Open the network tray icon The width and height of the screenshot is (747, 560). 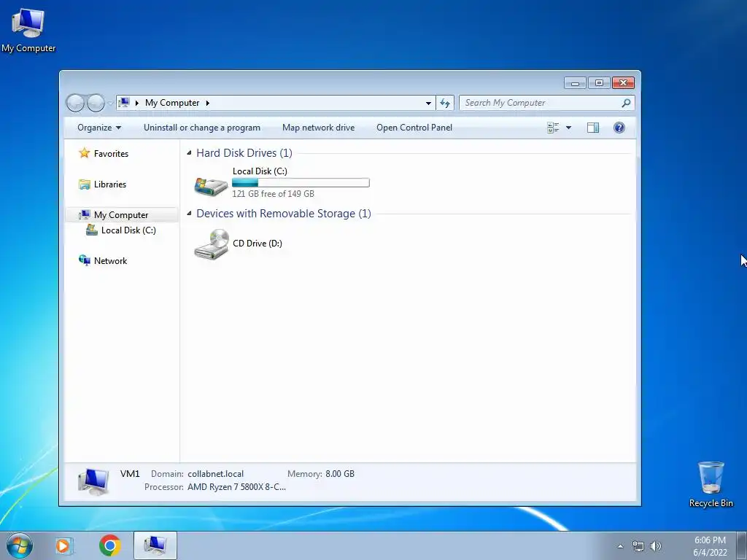point(638,546)
